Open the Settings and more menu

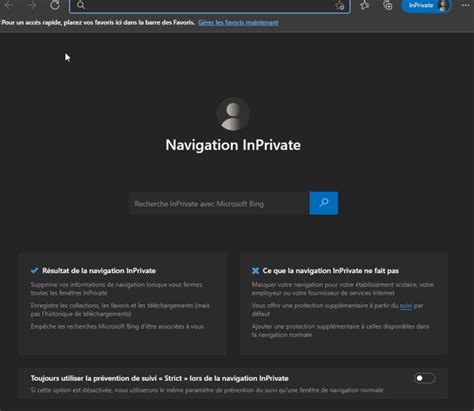tap(466, 5)
